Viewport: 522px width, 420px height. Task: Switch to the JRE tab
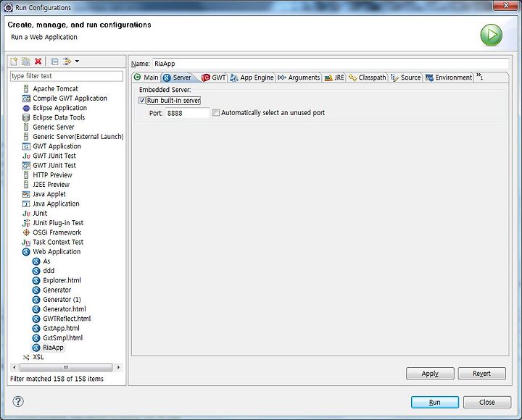pyautogui.click(x=334, y=77)
